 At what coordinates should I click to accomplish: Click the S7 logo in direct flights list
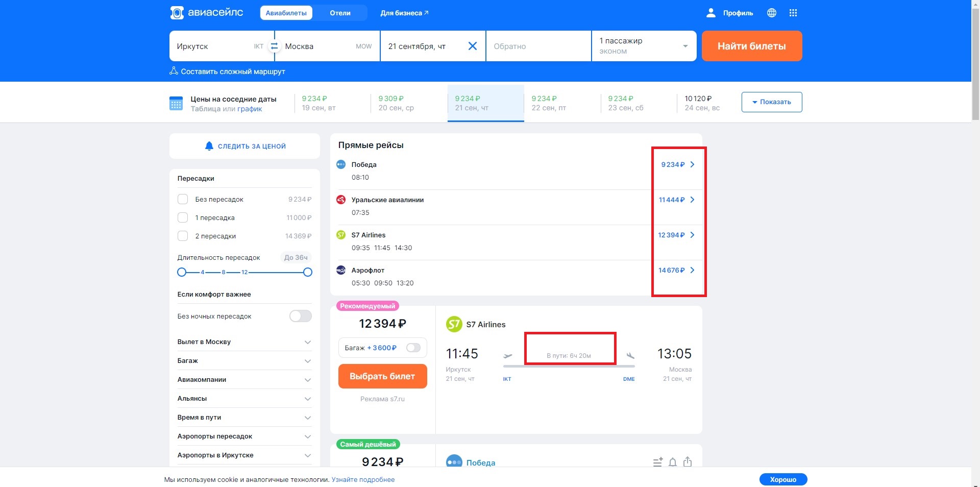(341, 235)
